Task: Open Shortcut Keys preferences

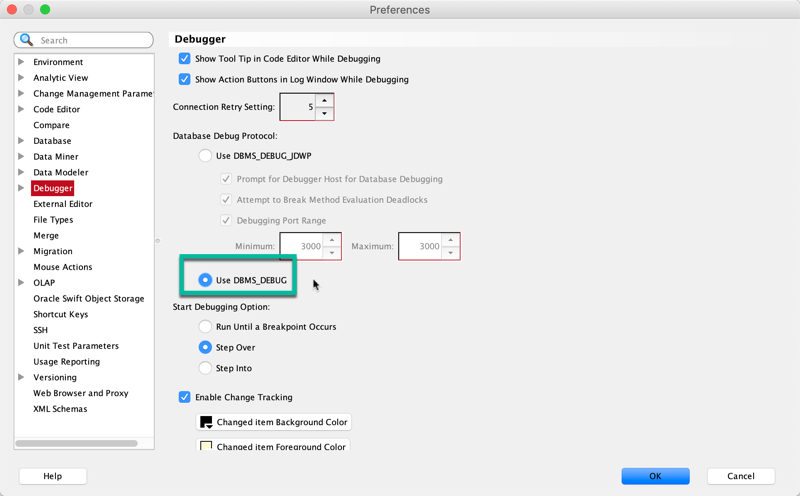Action: pos(61,314)
